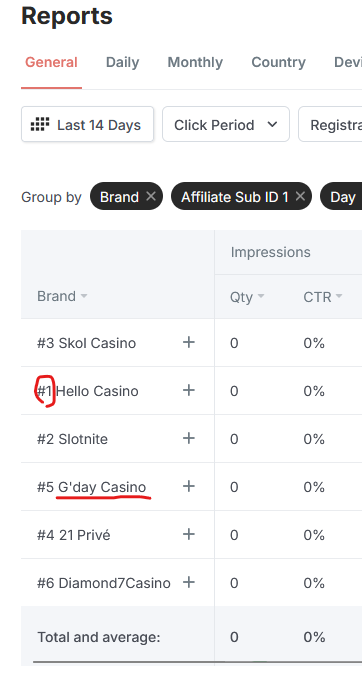
Task: Switch to the Daily tab
Action: tap(122, 62)
